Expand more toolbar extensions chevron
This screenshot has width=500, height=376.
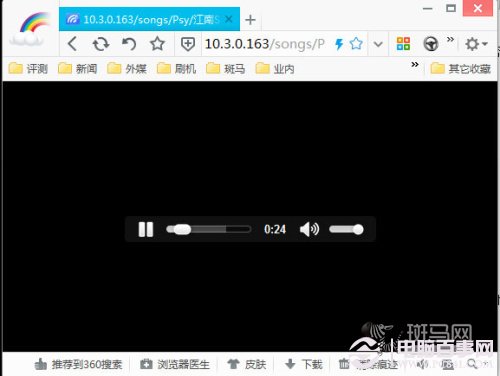450,40
